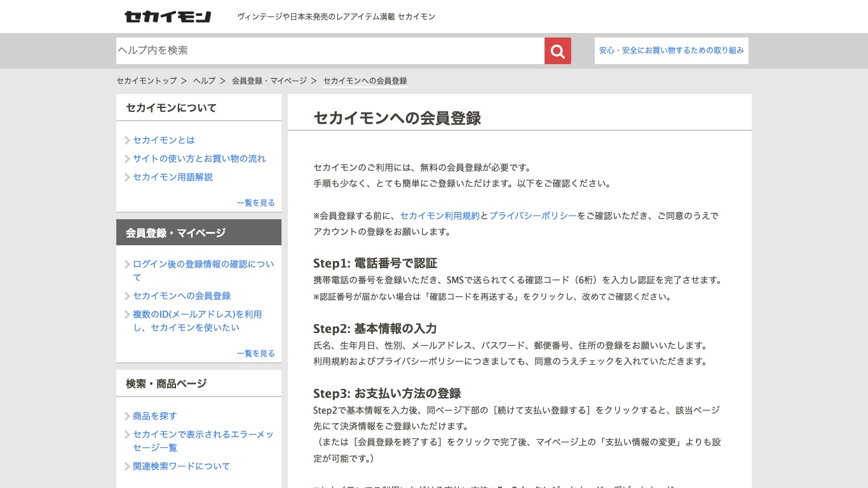Click the Step1: 電話番号で認証 heading
Viewport: 868px width, 488px height.
tap(375, 263)
